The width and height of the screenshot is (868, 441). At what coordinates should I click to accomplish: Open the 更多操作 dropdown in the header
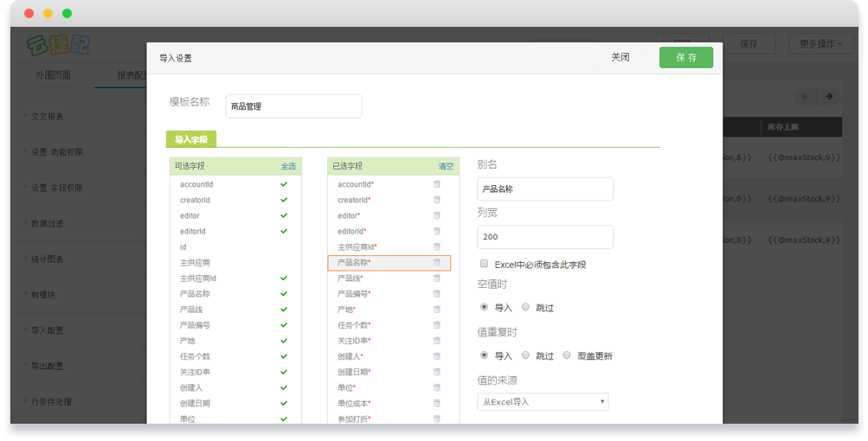pos(820,43)
